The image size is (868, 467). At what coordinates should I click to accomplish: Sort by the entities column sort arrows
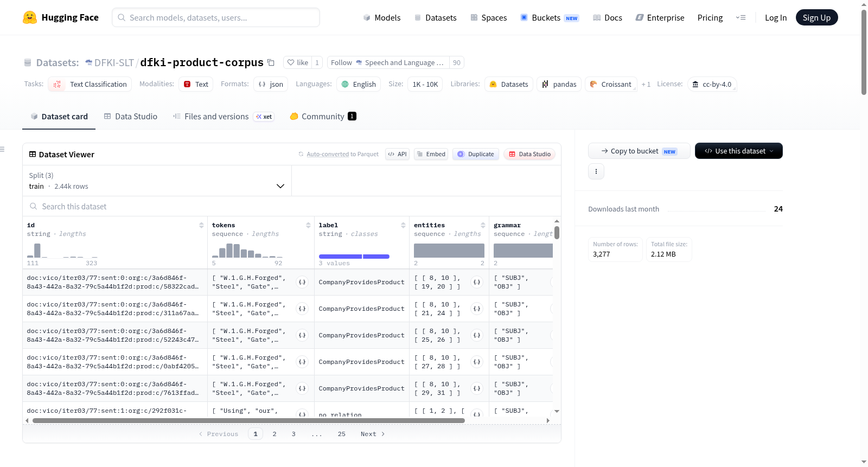(483, 225)
